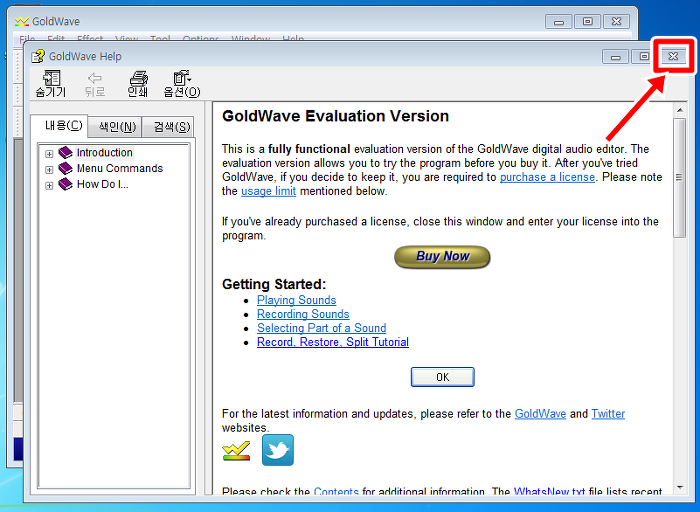Maximize the GoldWave Help window
The image size is (700, 512).
click(643, 56)
